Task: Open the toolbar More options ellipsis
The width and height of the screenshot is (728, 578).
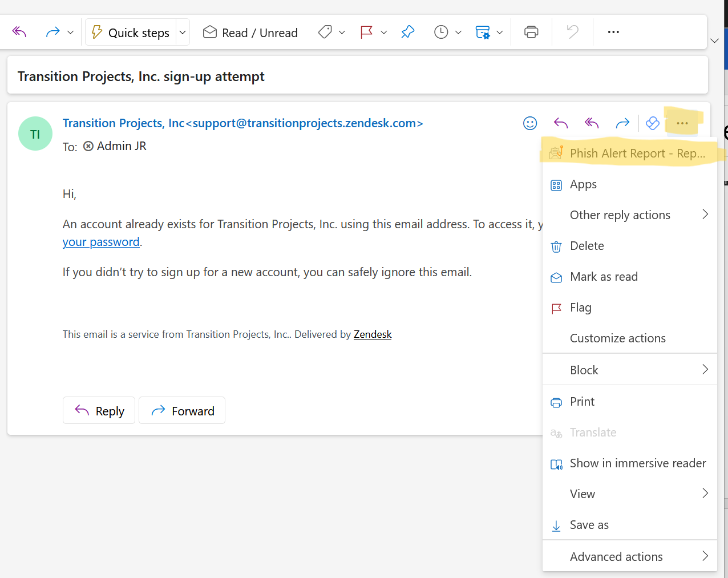Action: click(x=613, y=32)
